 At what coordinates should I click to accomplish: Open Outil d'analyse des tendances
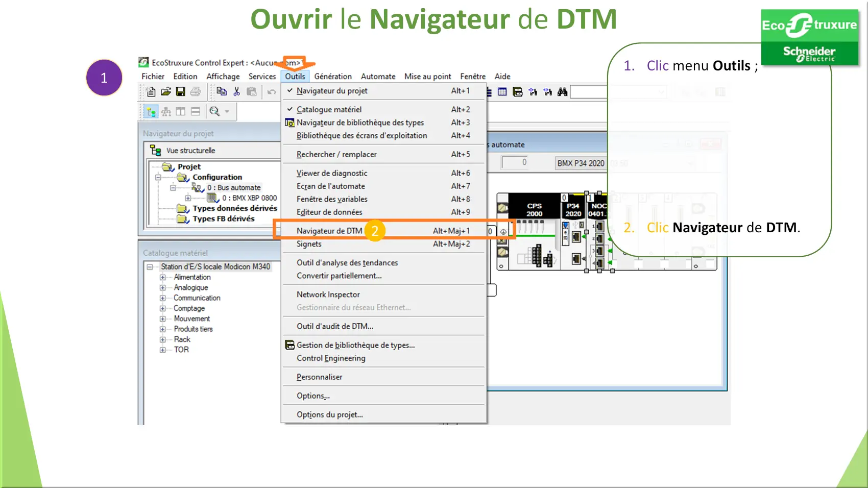[x=383, y=263]
